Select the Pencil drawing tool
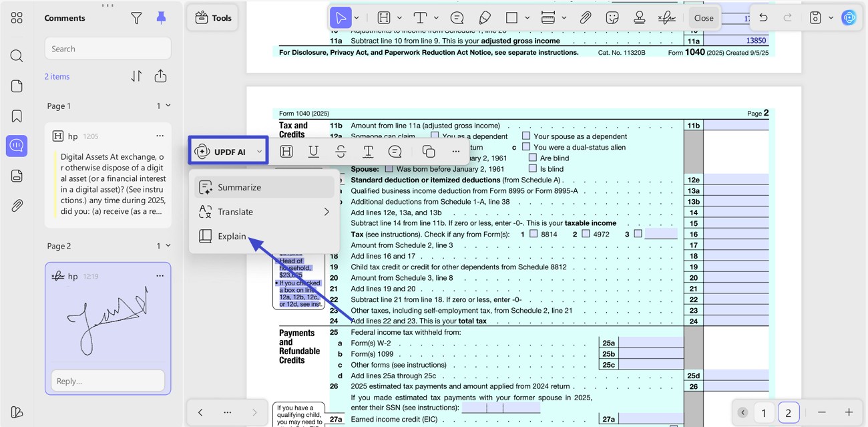The image size is (868, 427). click(x=485, y=18)
